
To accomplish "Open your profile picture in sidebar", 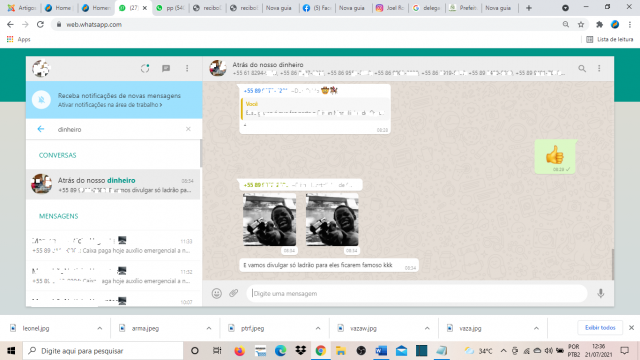I will [x=41, y=68].
